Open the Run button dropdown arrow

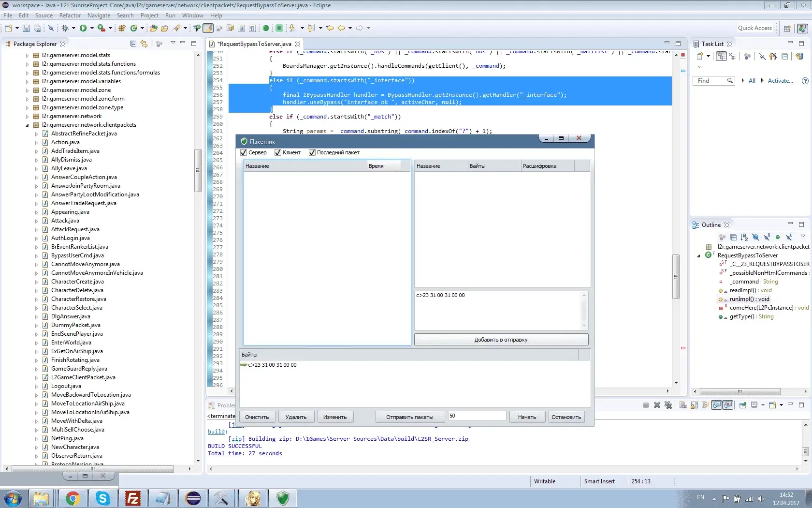(92, 28)
